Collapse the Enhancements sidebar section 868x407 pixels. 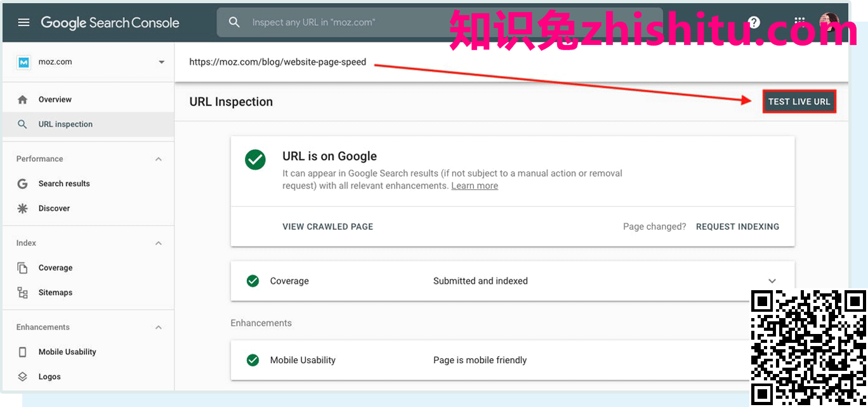(159, 328)
